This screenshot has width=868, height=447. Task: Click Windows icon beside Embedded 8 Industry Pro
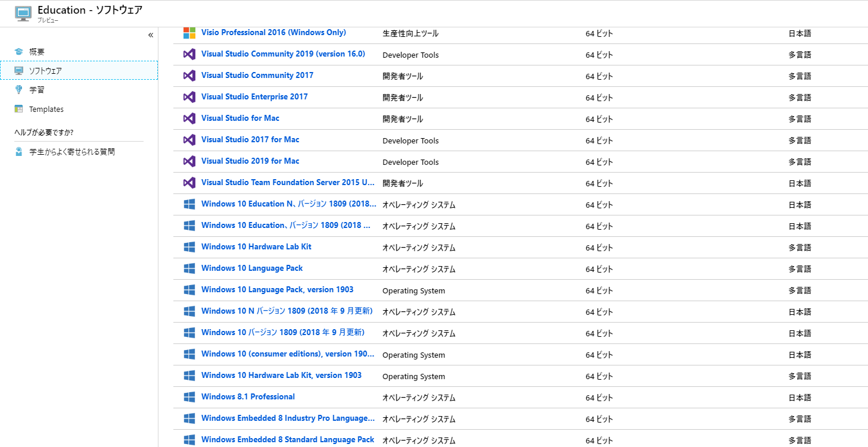coord(189,418)
